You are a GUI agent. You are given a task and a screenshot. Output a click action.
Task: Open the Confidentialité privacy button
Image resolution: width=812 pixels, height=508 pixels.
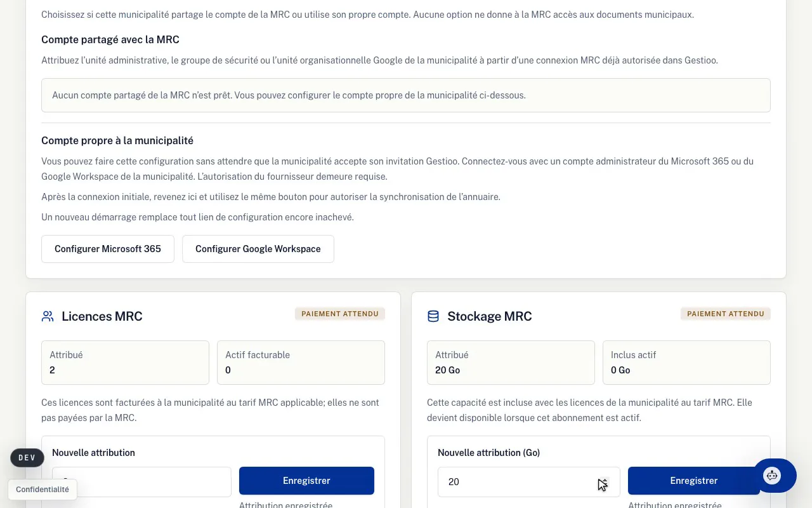tap(43, 490)
